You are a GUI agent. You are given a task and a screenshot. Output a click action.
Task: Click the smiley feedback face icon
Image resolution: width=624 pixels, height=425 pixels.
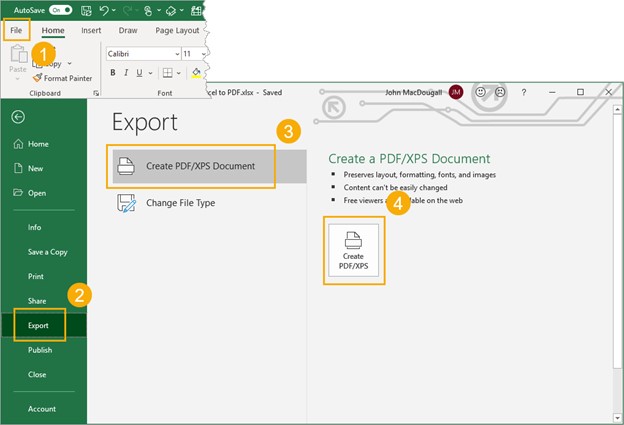click(480, 92)
